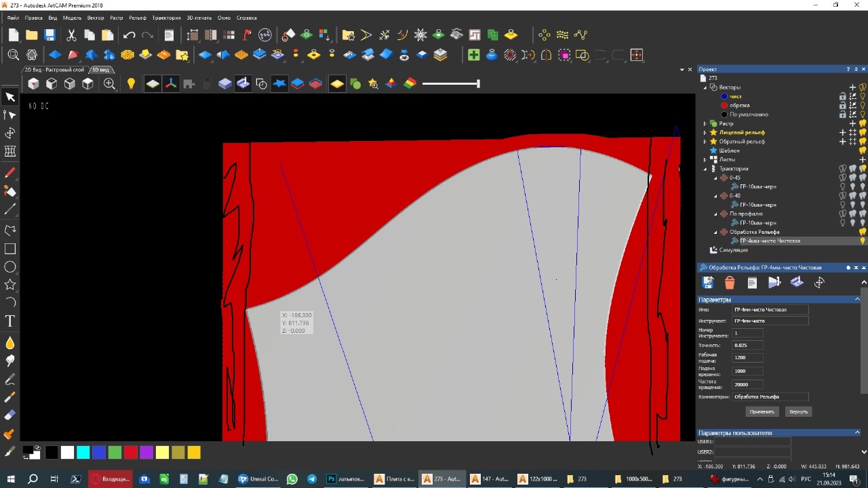
Task: Click the isometric view cube icon
Action: tap(33, 83)
